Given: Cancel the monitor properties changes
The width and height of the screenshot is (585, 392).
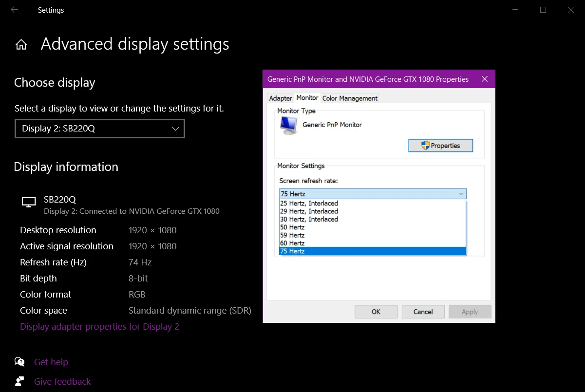Looking at the screenshot, I should pyautogui.click(x=423, y=311).
